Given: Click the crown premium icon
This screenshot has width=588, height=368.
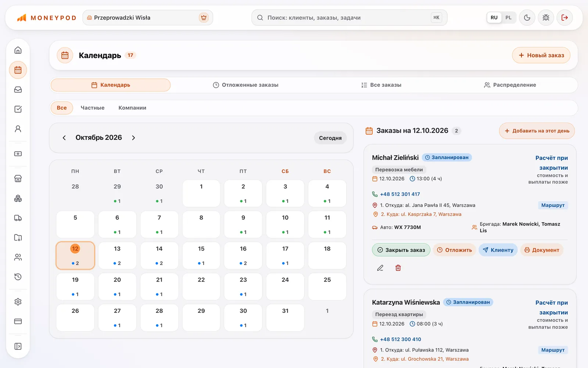Looking at the screenshot, I should point(204,18).
